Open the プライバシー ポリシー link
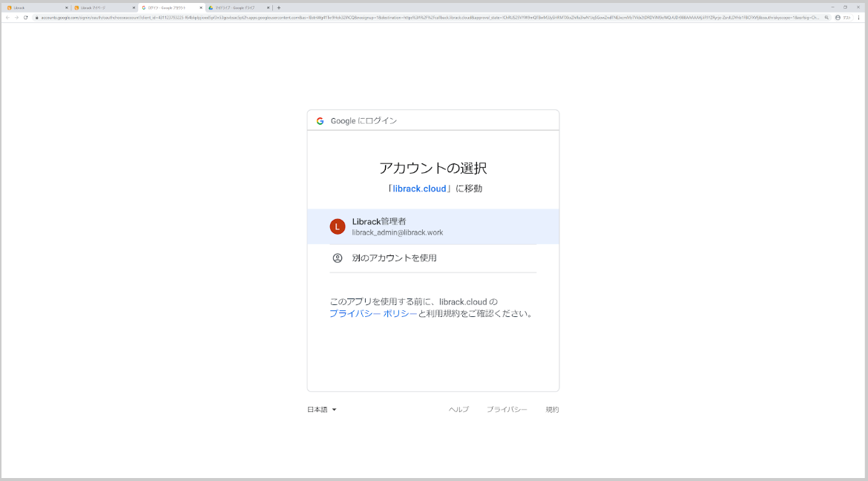Screen dimensions: 868x481 (372, 313)
